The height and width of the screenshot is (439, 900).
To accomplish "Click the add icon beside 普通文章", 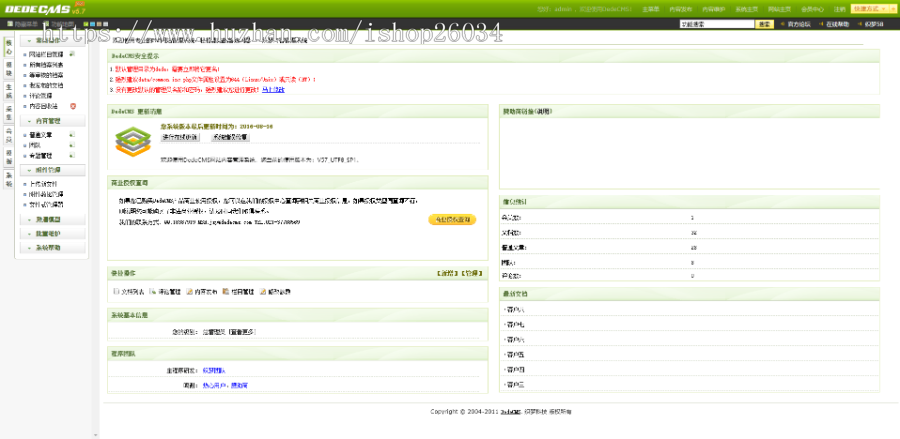I will 72,134.
